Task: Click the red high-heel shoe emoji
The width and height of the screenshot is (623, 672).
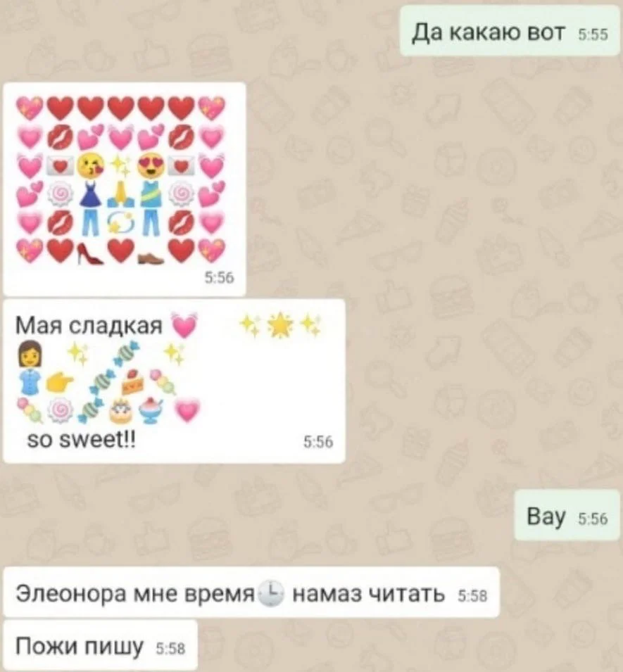Action: [91, 252]
